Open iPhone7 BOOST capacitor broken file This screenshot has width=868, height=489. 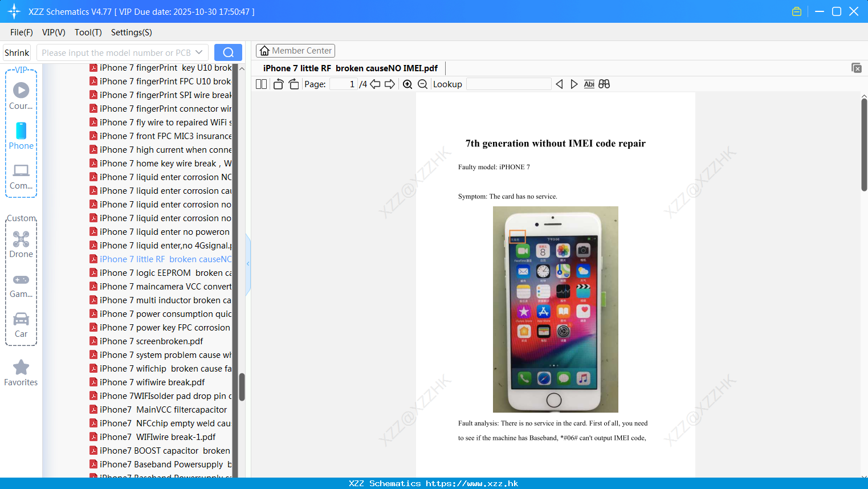160,451
